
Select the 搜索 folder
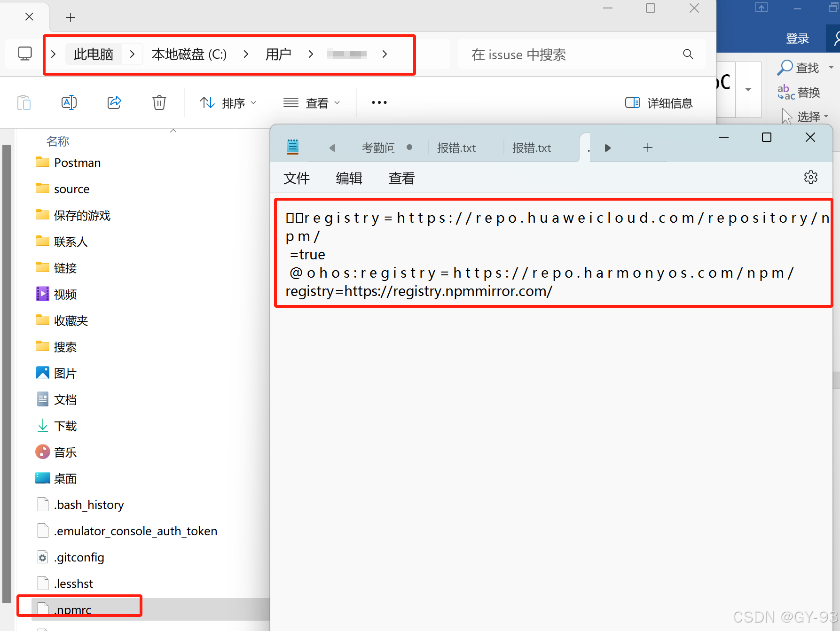point(56,347)
